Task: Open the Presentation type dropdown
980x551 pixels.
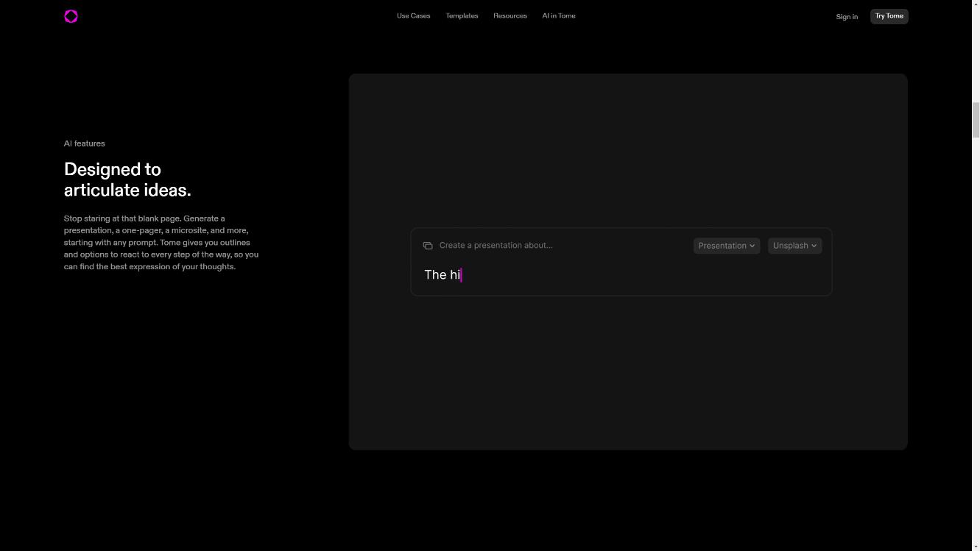Action: click(727, 246)
